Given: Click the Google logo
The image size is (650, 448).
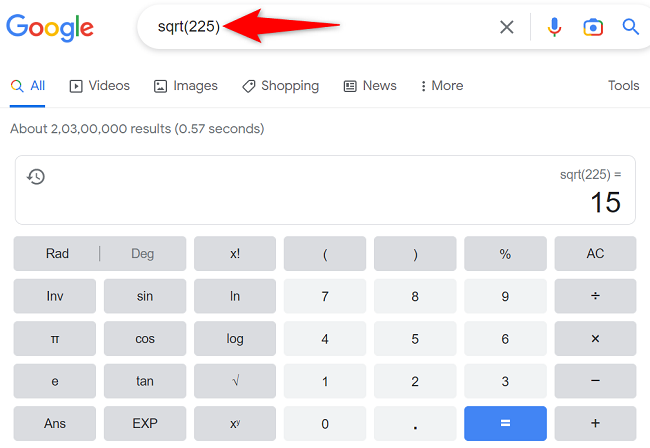Looking at the screenshot, I should pyautogui.click(x=50, y=27).
